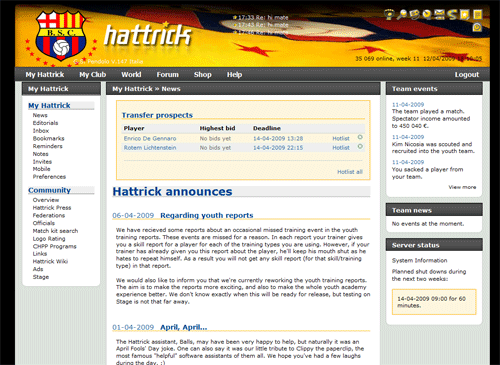Click the B.S.C. club crest logo
500x365 pixels.
61,36
